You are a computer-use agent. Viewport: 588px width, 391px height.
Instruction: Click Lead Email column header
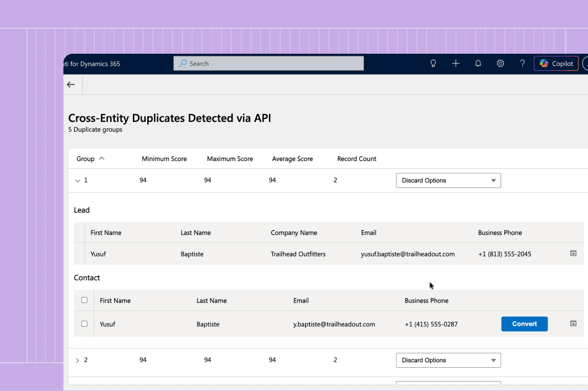[369, 233]
